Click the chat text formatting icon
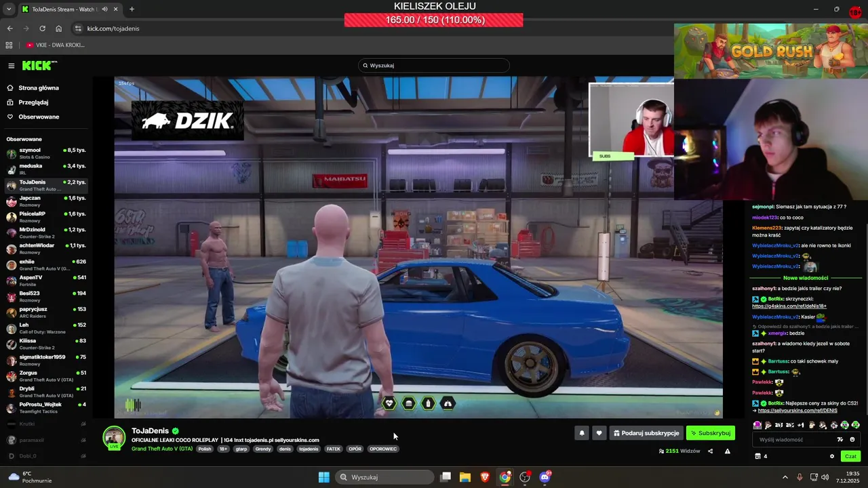The image size is (868, 488). pos(840,439)
